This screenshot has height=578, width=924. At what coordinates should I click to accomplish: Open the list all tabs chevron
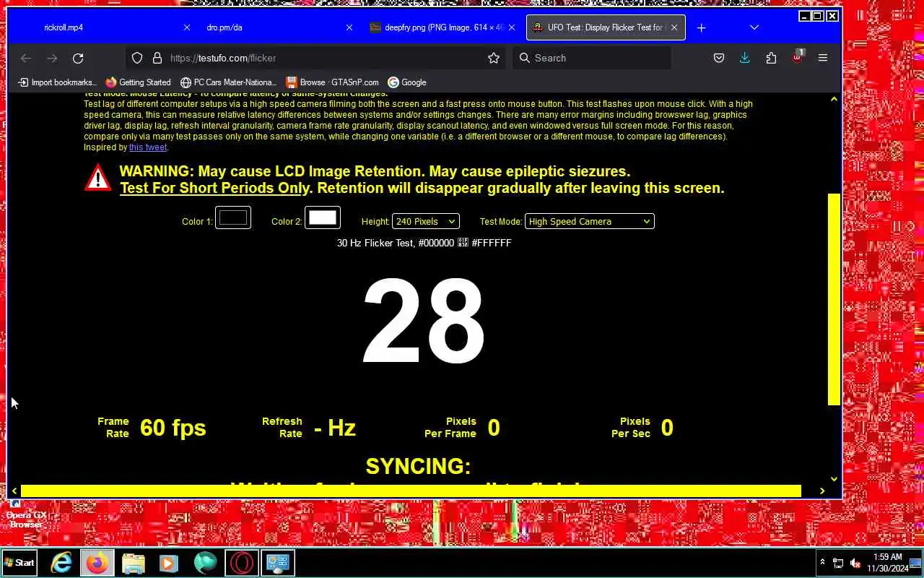(x=754, y=27)
